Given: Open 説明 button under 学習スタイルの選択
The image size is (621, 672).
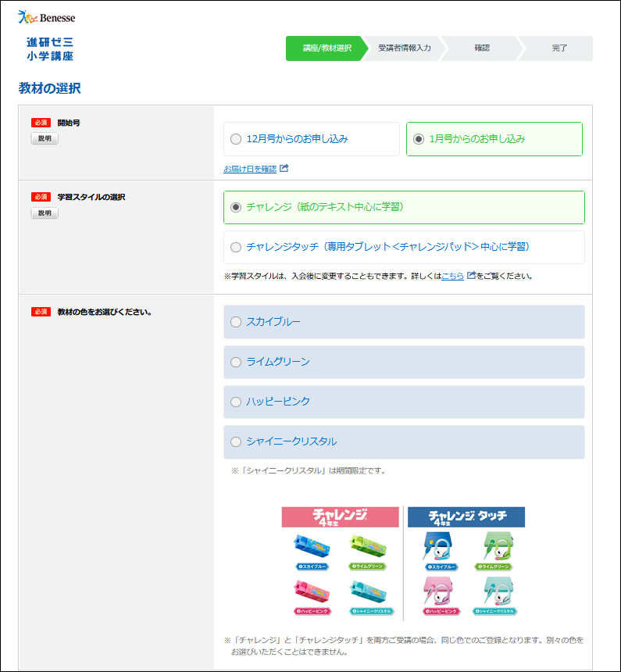Looking at the screenshot, I should point(45,213).
